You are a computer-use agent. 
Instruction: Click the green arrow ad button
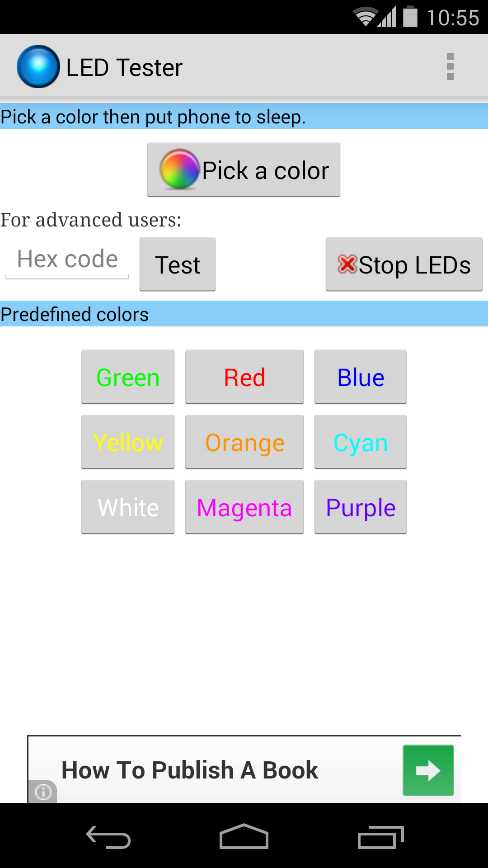click(428, 770)
